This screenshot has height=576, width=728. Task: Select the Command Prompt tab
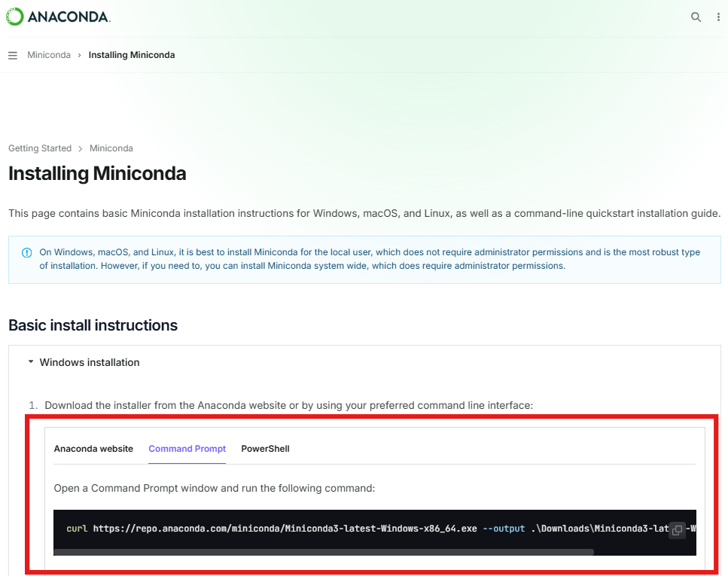[187, 449]
